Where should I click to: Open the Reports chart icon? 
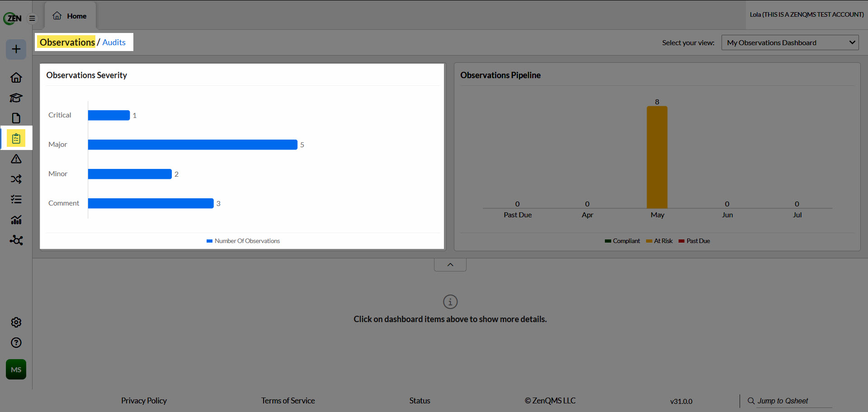16,220
